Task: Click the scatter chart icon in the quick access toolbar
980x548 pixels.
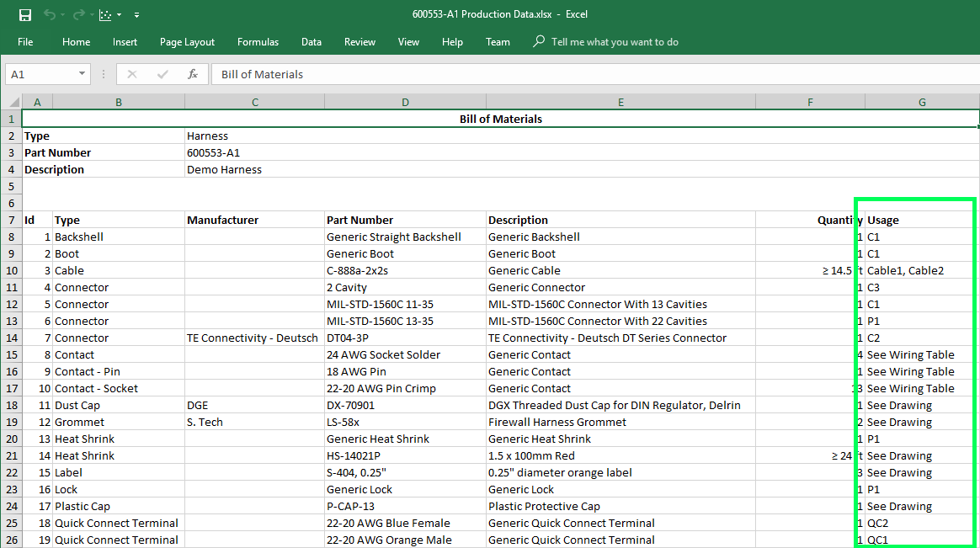Action: tap(105, 14)
